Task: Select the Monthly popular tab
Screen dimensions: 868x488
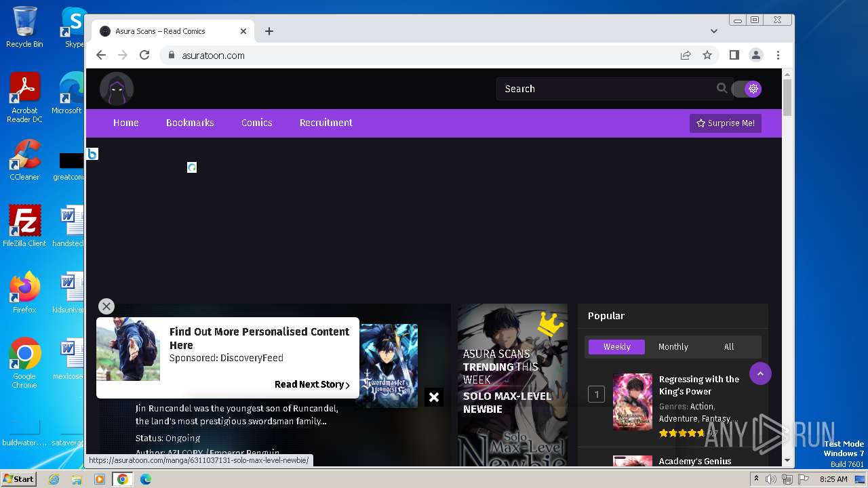Action: pos(673,346)
